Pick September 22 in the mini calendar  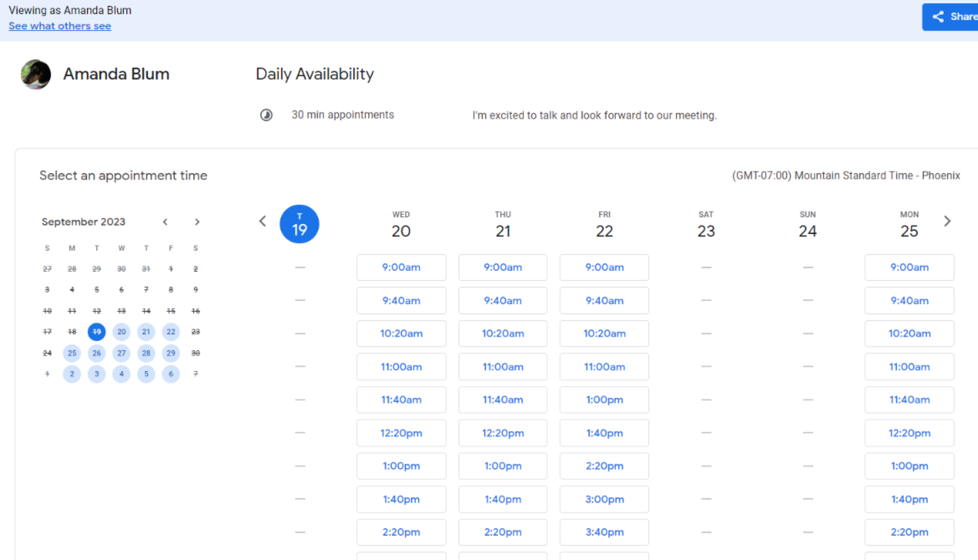[x=171, y=332]
